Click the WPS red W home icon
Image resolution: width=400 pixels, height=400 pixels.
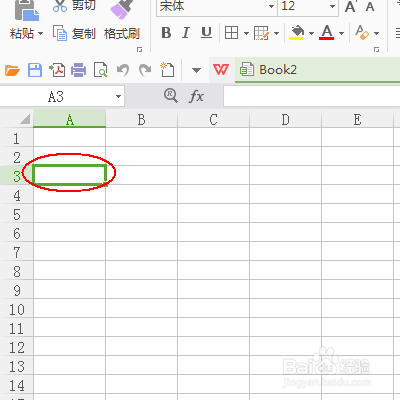[221, 70]
